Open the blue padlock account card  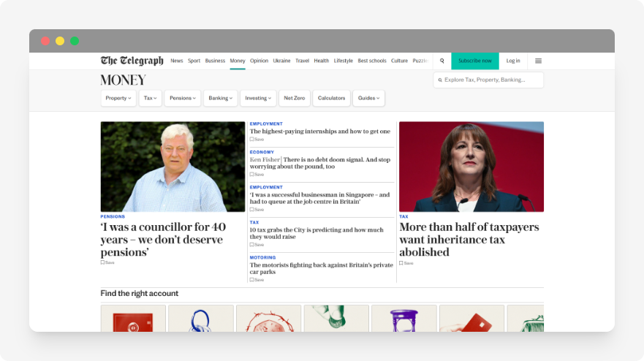pos(201,319)
